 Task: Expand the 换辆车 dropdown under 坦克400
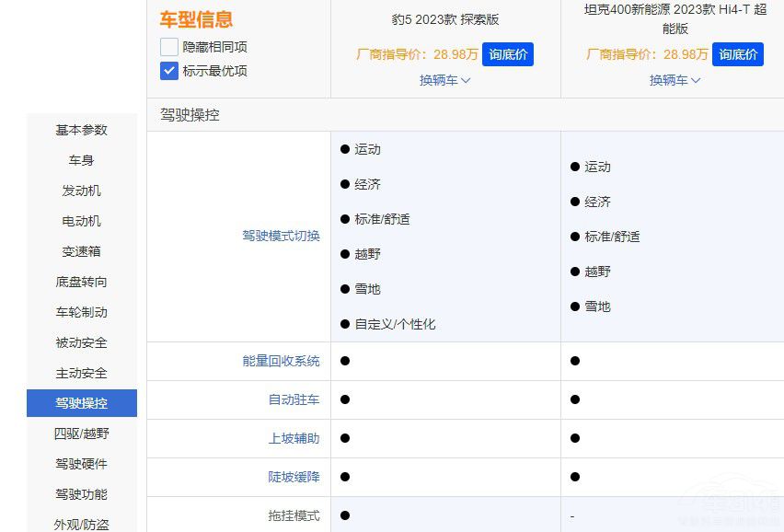point(674,80)
